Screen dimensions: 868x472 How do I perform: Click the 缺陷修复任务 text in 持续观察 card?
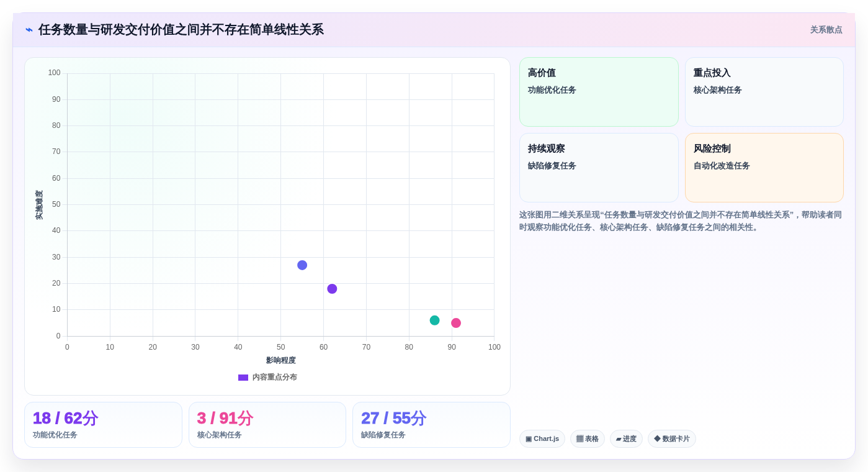click(552, 166)
